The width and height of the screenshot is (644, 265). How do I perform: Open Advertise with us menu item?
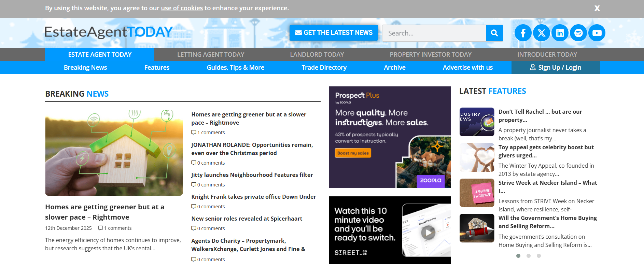click(468, 68)
